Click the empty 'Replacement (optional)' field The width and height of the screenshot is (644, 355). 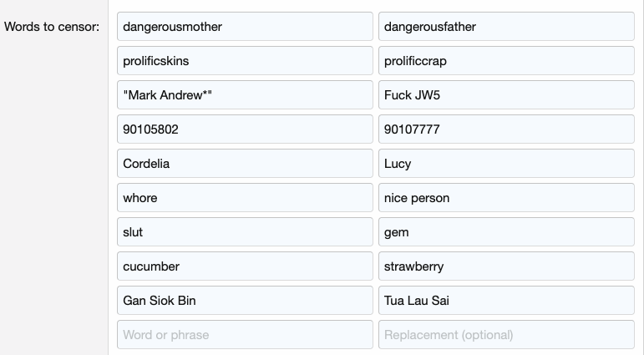click(506, 335)
